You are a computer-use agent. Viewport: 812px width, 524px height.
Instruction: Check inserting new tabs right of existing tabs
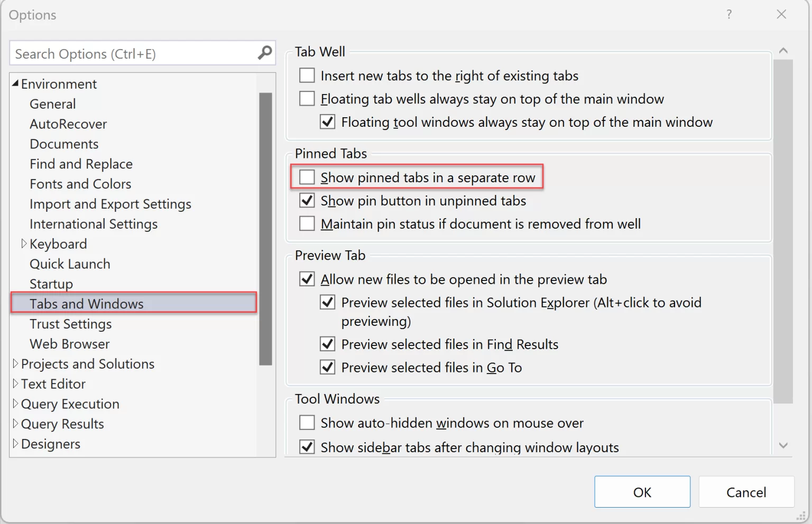pyautogui.click(x=307, y=75)
